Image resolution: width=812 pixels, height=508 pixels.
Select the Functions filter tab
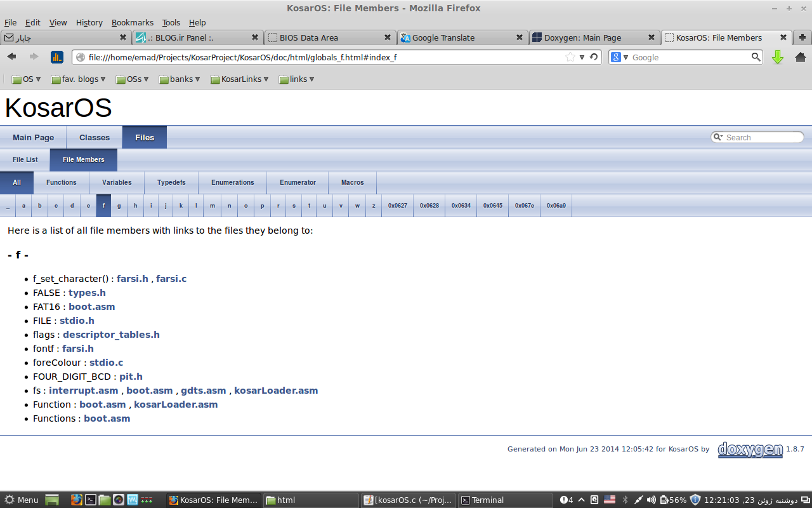(62, 182)
